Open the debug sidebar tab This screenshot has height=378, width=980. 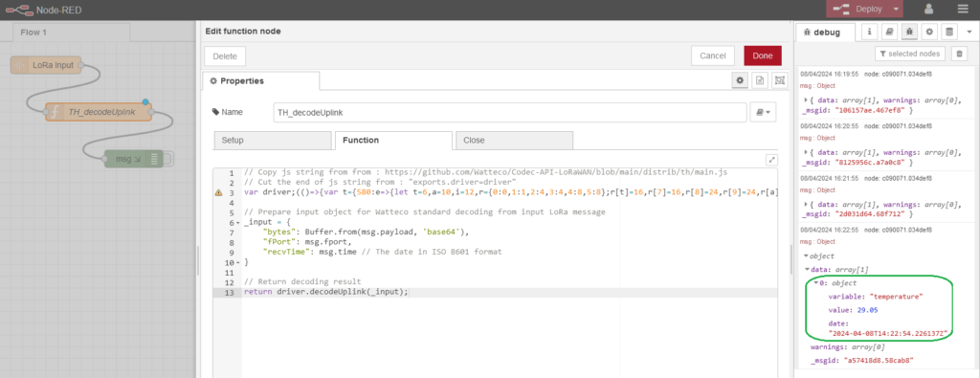point(826,33)
